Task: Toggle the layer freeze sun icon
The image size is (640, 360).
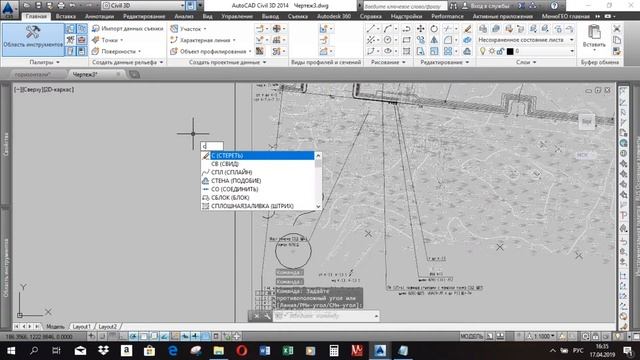Action: click(x=491, y=51)
